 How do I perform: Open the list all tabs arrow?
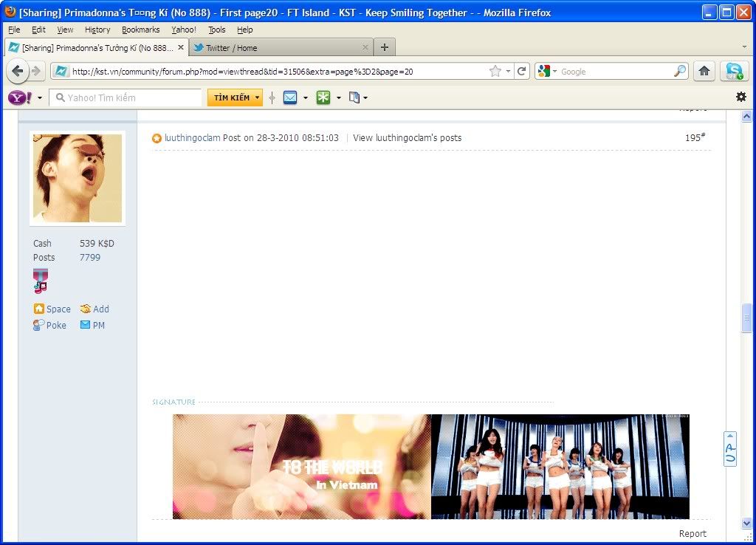click(x=744, y=47)
